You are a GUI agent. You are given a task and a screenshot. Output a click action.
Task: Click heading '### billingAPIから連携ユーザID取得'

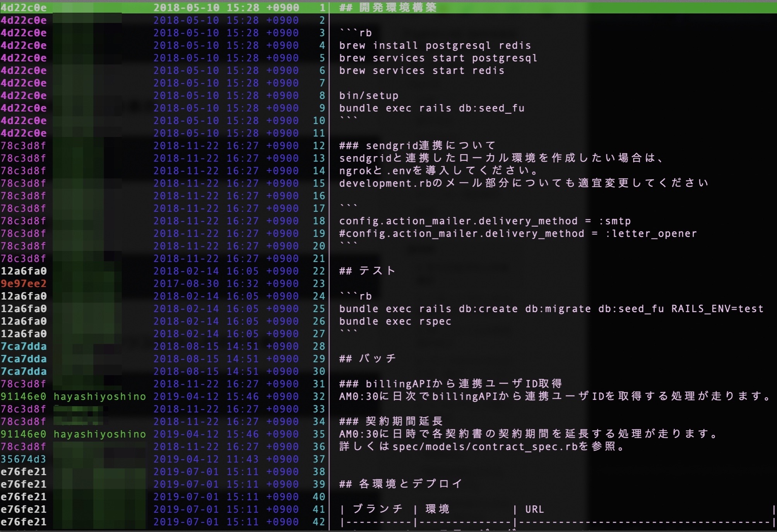point(451,384)
